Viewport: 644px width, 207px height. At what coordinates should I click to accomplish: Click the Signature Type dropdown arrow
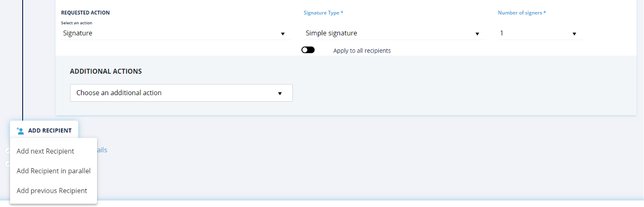point(477,34)
